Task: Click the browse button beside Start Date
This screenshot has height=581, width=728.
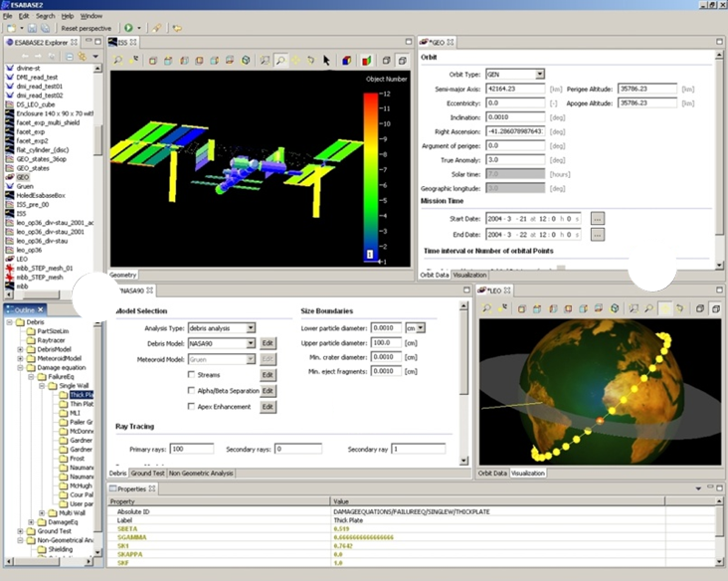Action: [x=597, y=218]
